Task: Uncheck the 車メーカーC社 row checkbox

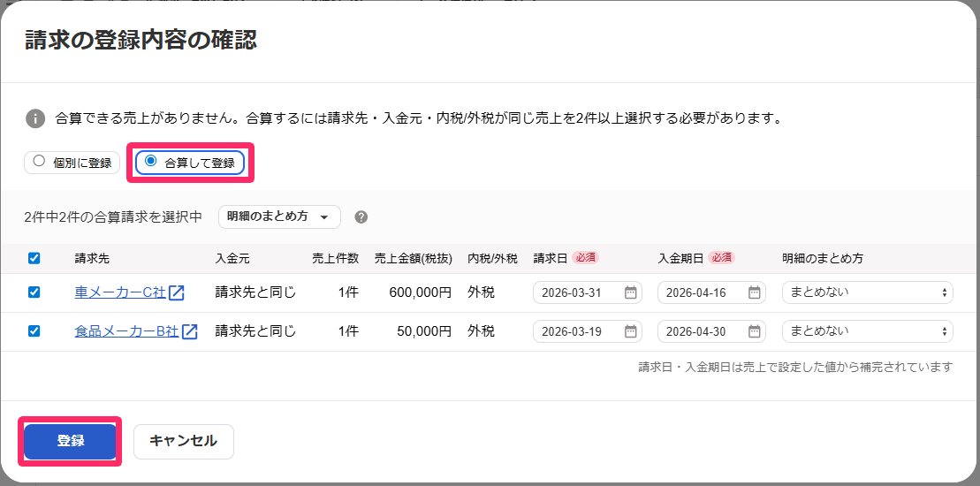Action: pyautogui.click(x=34, y=292)
